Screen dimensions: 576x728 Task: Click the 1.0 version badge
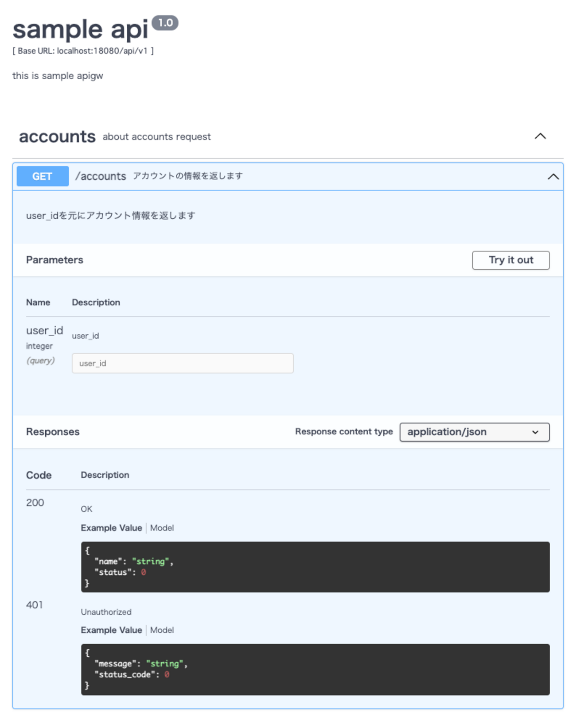coord(165,23)
